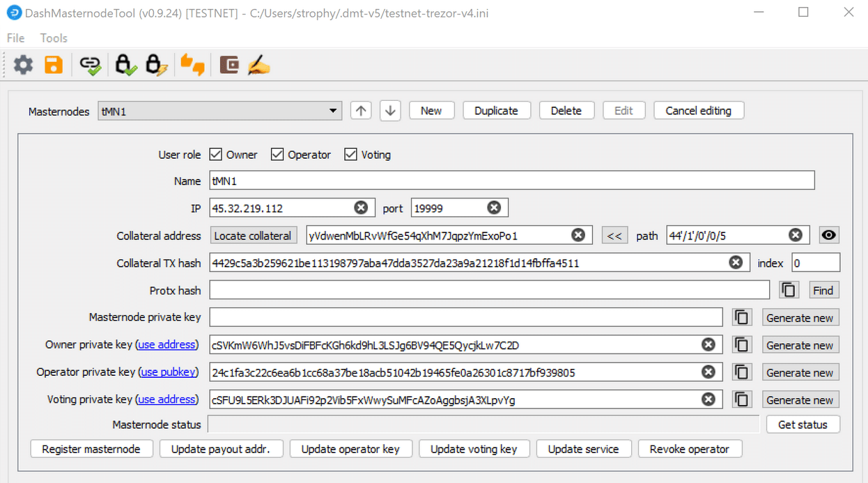Save configuration with orange disk icon

pos(54,65)
